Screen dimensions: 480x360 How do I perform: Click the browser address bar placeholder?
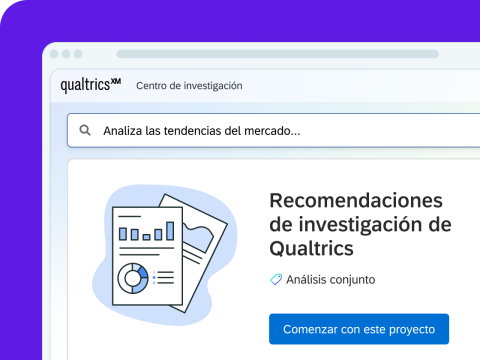coord(277,54)
